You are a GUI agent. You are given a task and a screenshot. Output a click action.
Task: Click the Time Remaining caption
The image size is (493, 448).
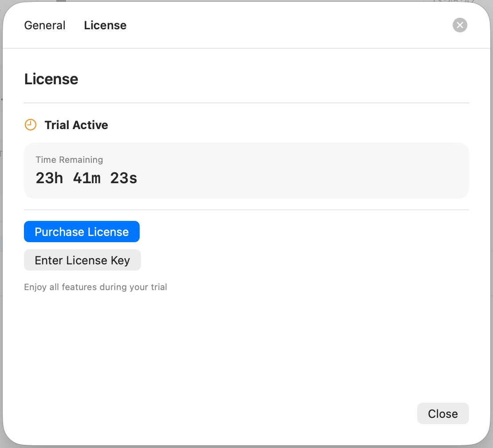click(69, 160)
